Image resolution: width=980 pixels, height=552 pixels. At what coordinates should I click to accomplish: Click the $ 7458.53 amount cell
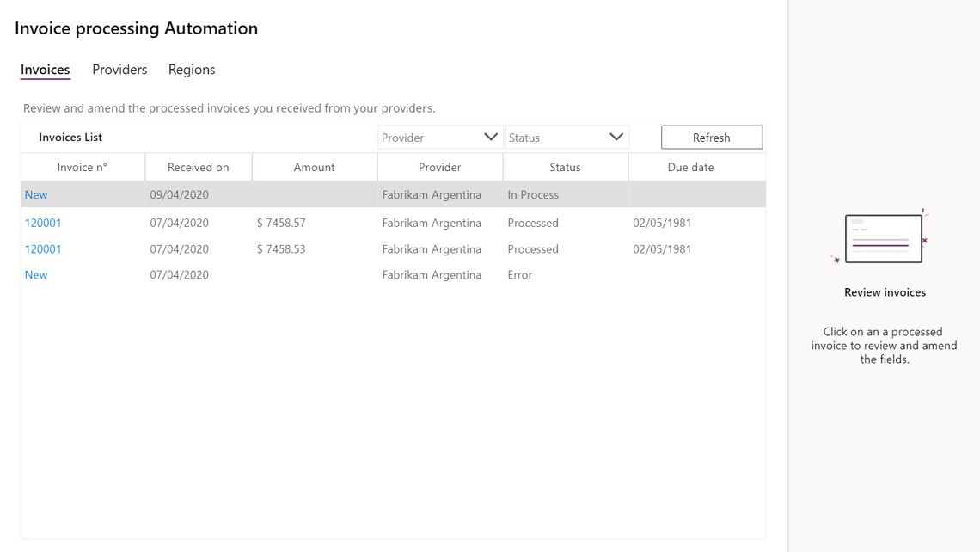pyautogui.click(x=281, y=249)
